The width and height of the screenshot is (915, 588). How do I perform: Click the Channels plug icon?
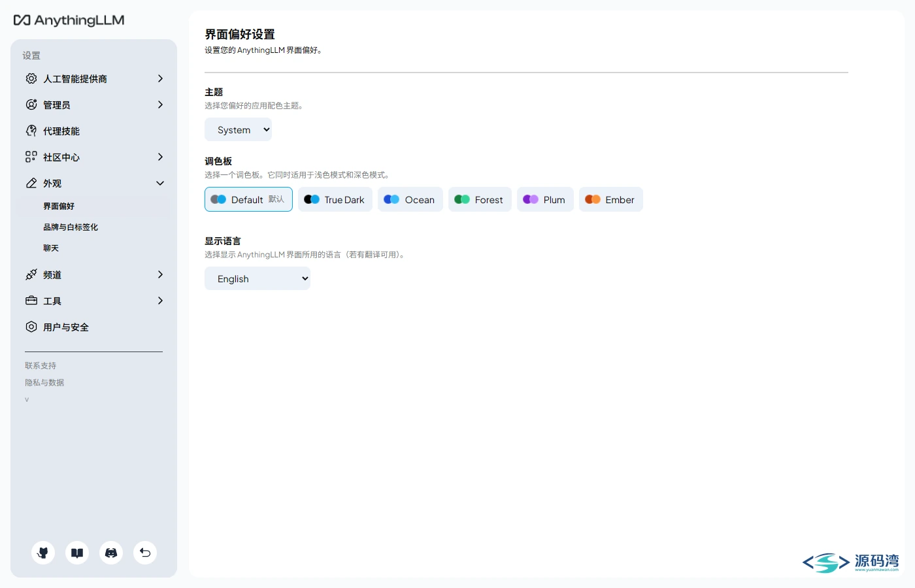31,274
